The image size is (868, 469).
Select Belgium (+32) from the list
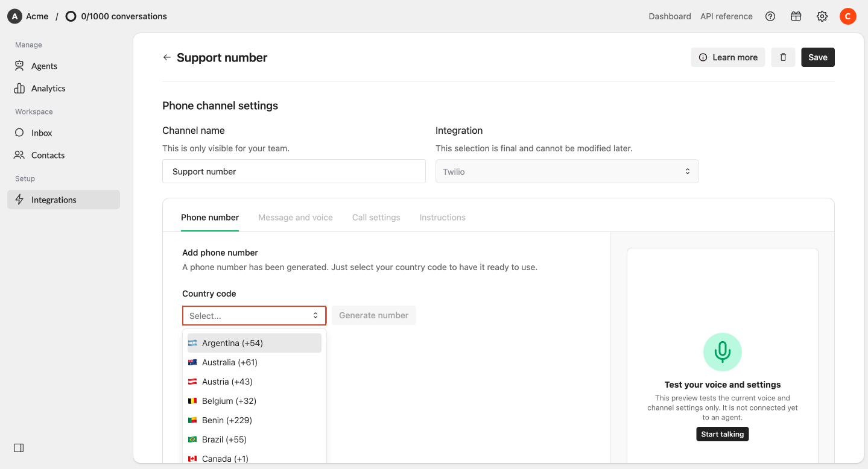click(x=254, y=401)
